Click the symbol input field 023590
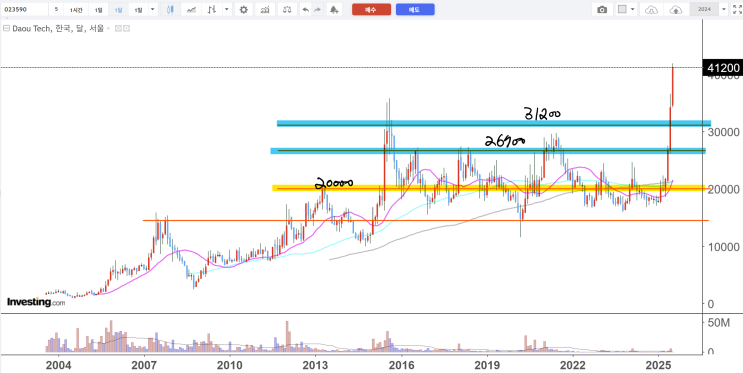This screenshot has width=743, height=373. click(25, 9)
